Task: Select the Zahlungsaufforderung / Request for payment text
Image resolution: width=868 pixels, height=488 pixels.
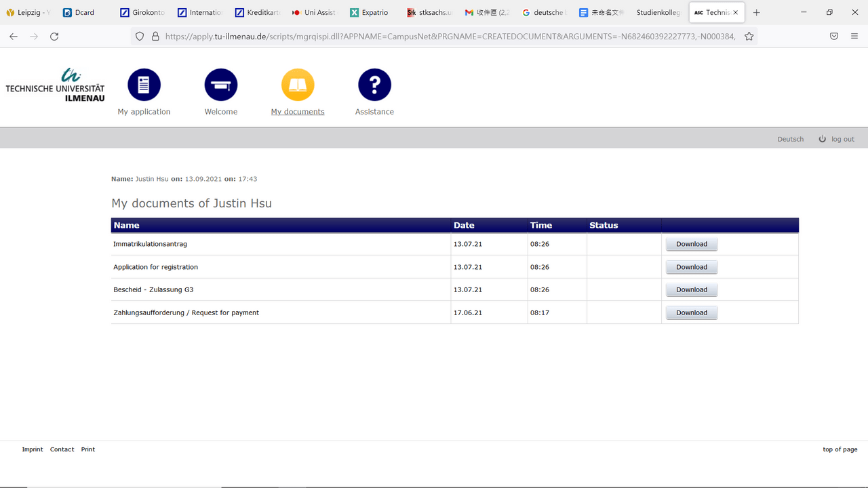Action: [186, 312]
